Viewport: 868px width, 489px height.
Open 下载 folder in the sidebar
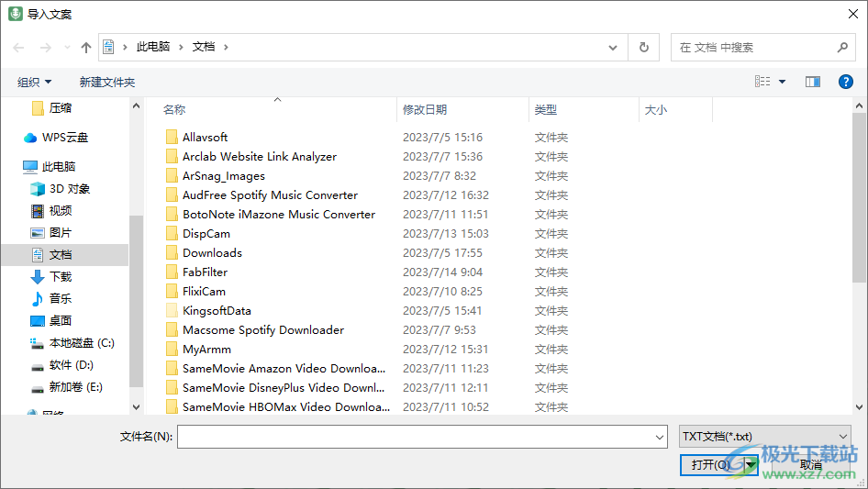tap(51, 276)
